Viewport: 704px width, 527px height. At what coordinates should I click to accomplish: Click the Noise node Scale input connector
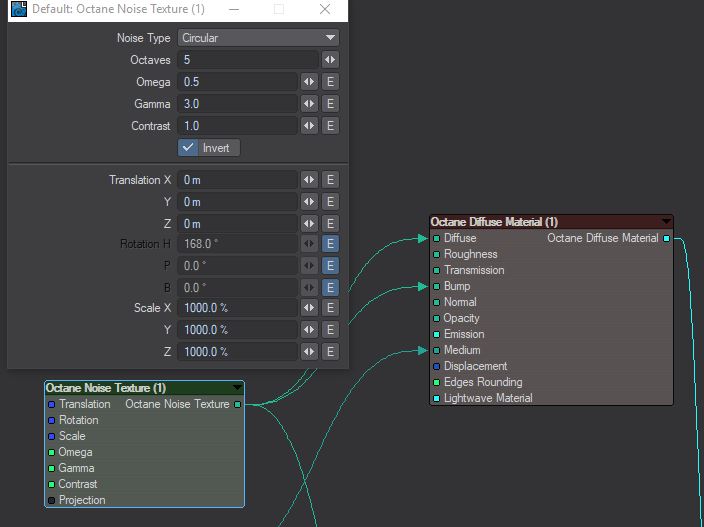click(x=52, y=436)
